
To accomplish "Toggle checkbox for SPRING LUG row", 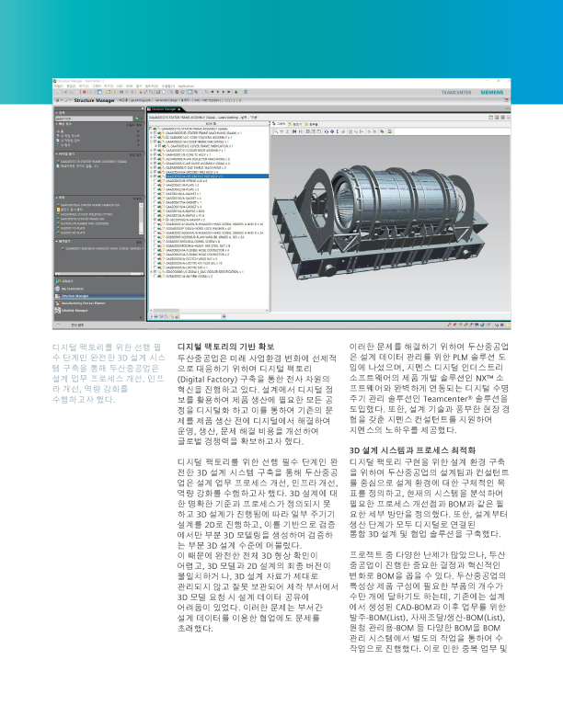I will click(x=155, y=180).
